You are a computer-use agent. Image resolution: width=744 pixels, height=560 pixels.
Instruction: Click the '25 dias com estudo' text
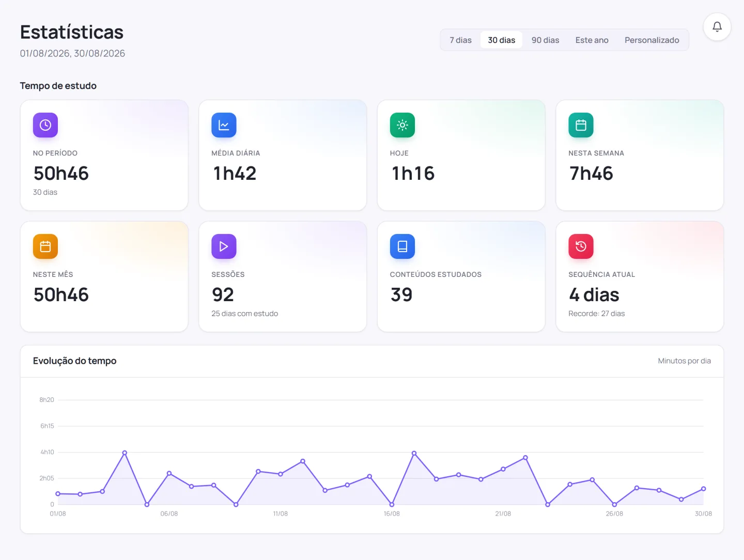click(x=244, y=314)
